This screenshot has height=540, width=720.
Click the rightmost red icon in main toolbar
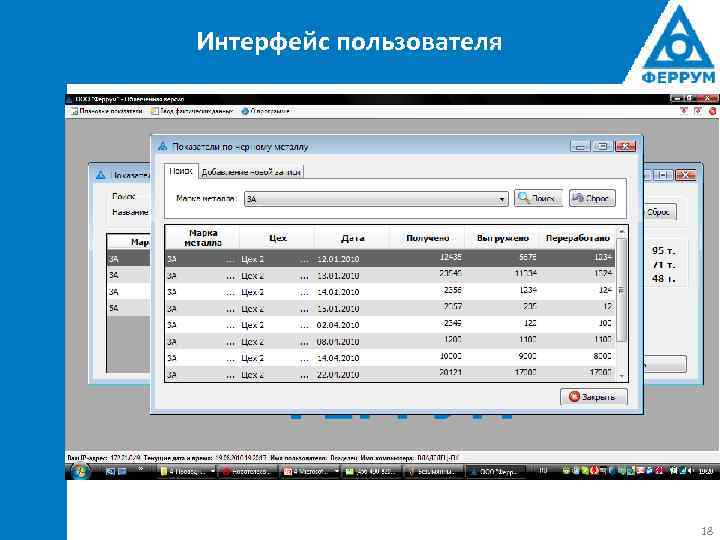[712, 111]
